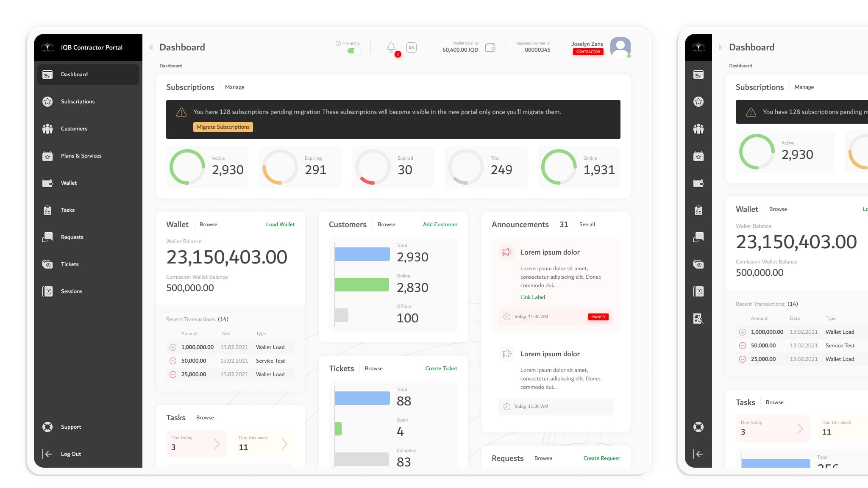This screenshot has width=868, height=488.
Task: Expand the second sidebar with right arrow
Action: [720, 47]
